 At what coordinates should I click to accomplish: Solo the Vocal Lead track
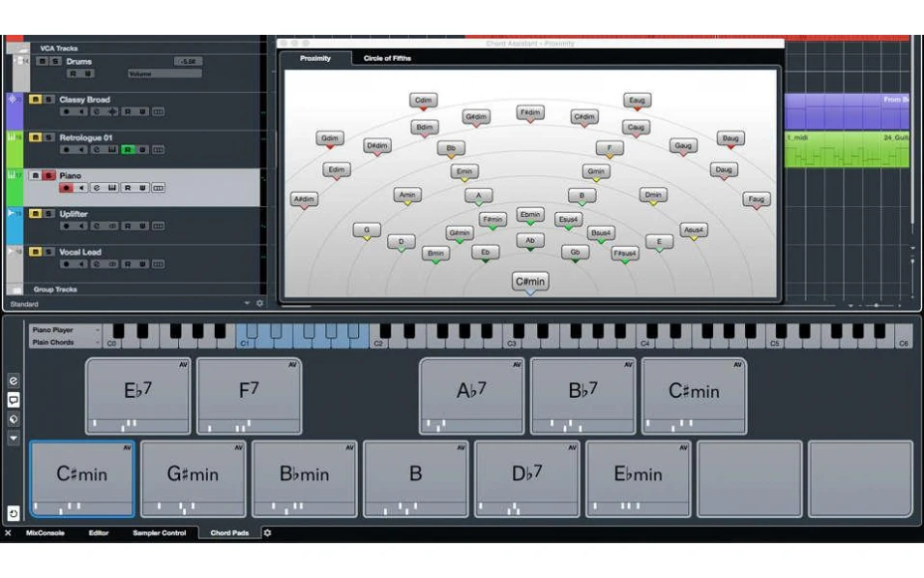(x=47, y=252)
